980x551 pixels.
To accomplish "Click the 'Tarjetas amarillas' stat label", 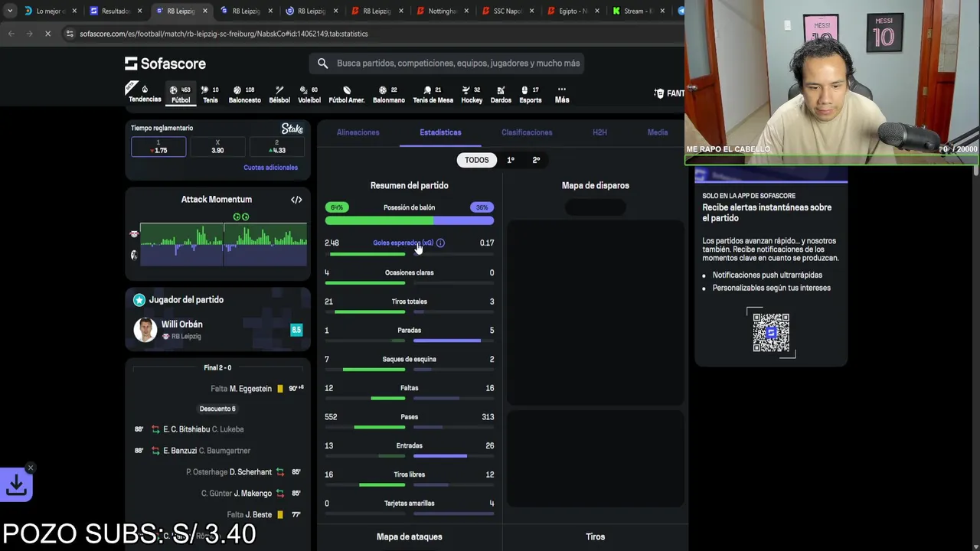I will [x=409, y=504].
